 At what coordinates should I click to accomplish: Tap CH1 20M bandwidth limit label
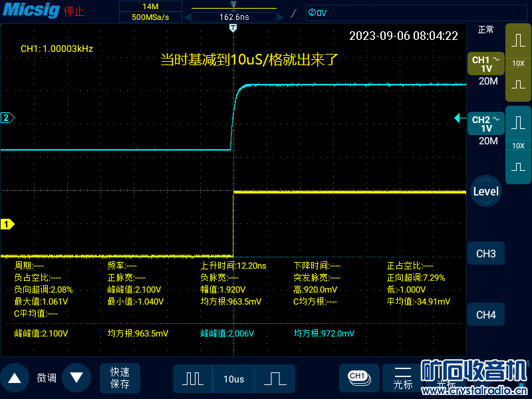tap(488, 81)
